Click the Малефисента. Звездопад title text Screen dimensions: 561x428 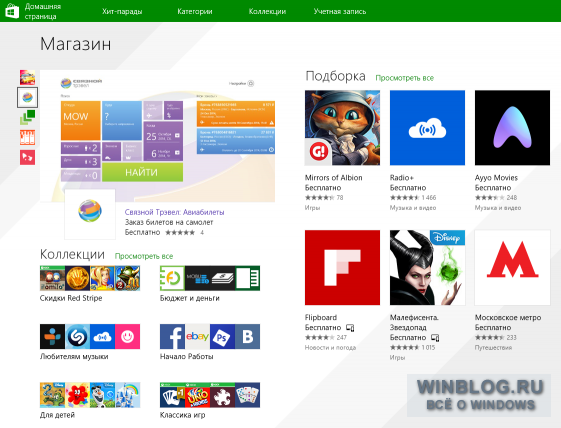point(414,322)
